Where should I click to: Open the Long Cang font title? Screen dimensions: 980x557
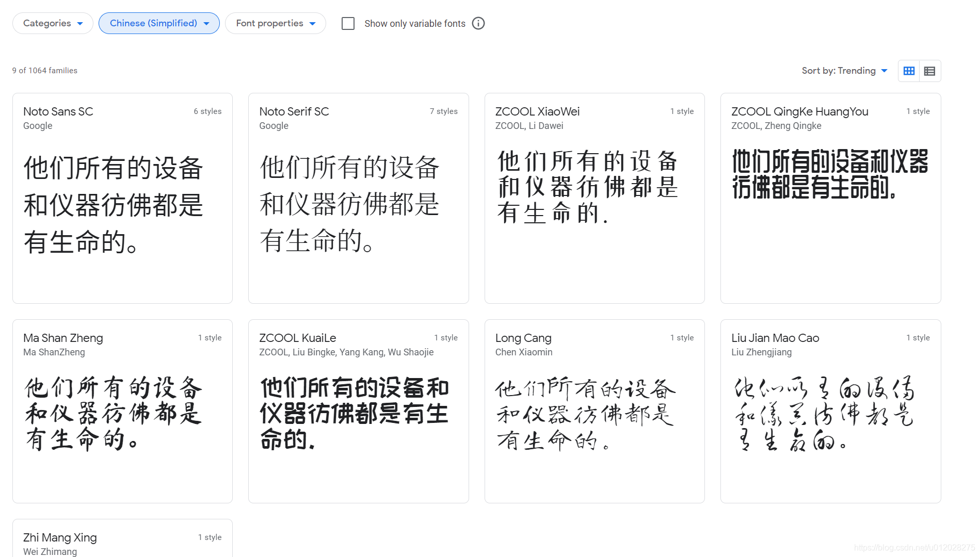point(523,338)
